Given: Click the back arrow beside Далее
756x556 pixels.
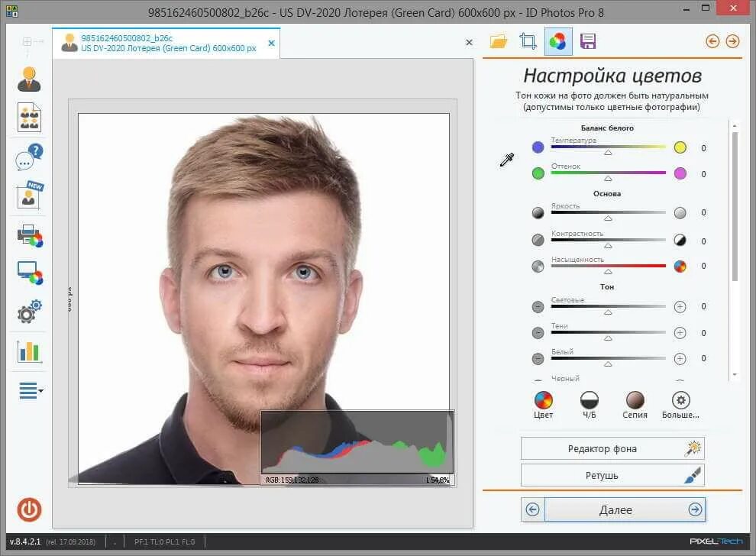Looking at the screenshot, I should (533, 509).
